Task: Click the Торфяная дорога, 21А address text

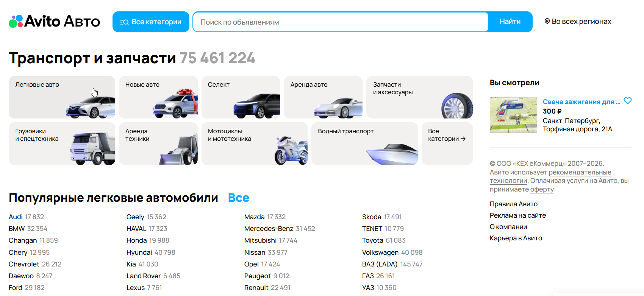Action: click(x=577, y=129)
